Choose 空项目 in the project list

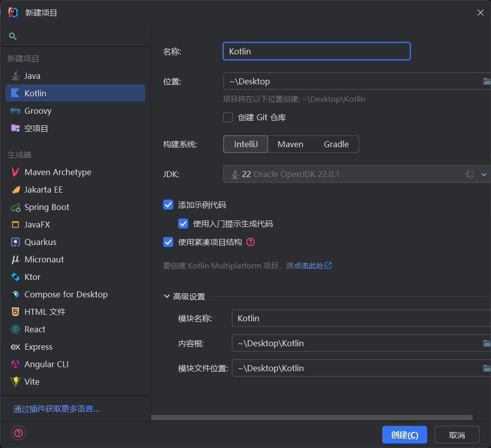pyautogui.click(x=75, y=128)
